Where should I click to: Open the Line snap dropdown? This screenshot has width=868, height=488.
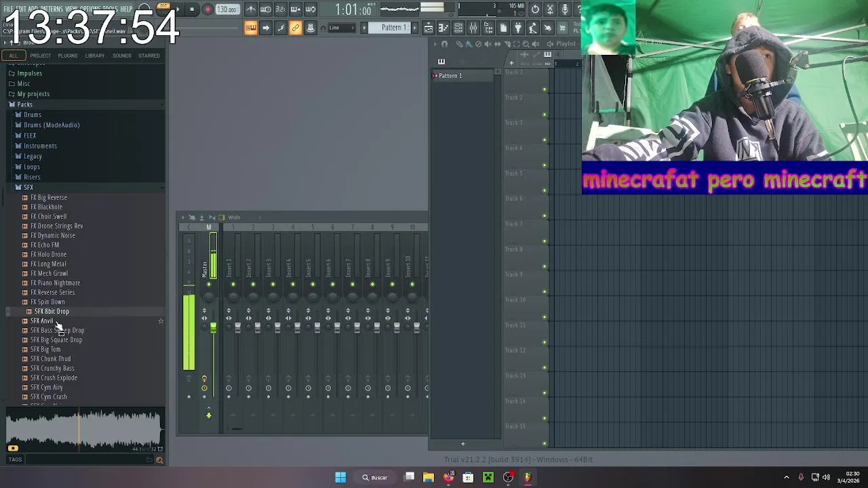click(x=341, y=28)
